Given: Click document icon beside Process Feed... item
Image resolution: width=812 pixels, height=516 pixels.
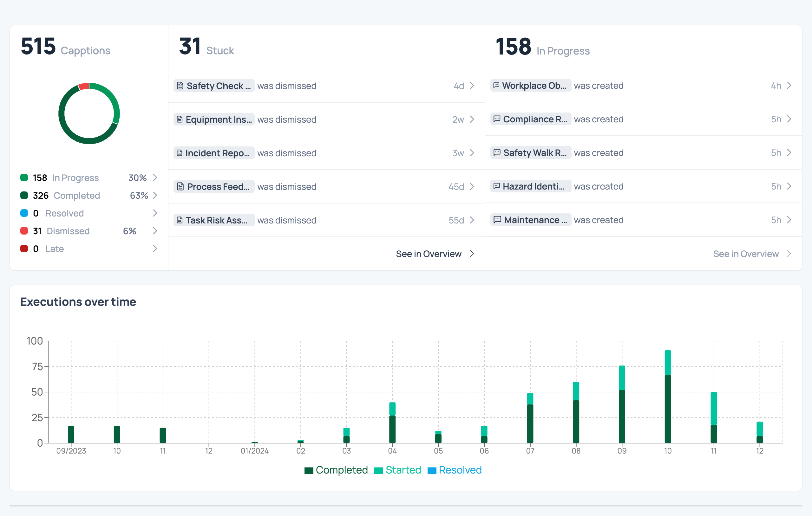Looking at the screenshot, I should point(180,186).
